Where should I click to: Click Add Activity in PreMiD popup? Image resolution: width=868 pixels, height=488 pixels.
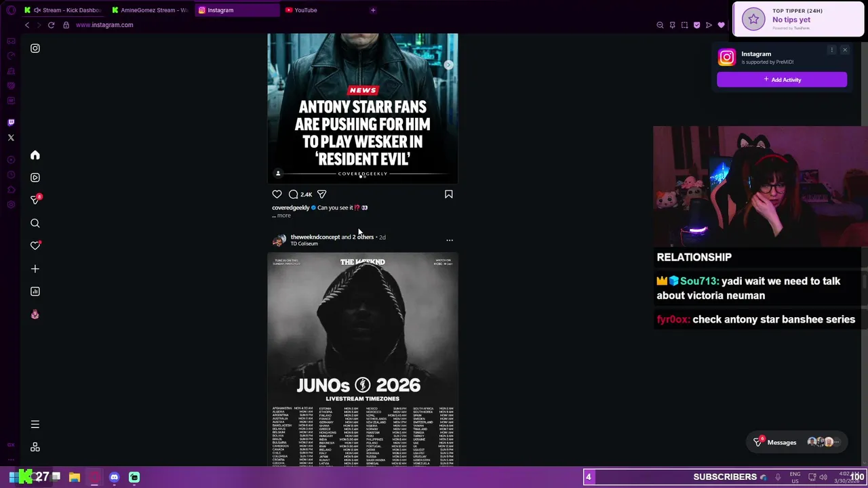tap(782, 80)
